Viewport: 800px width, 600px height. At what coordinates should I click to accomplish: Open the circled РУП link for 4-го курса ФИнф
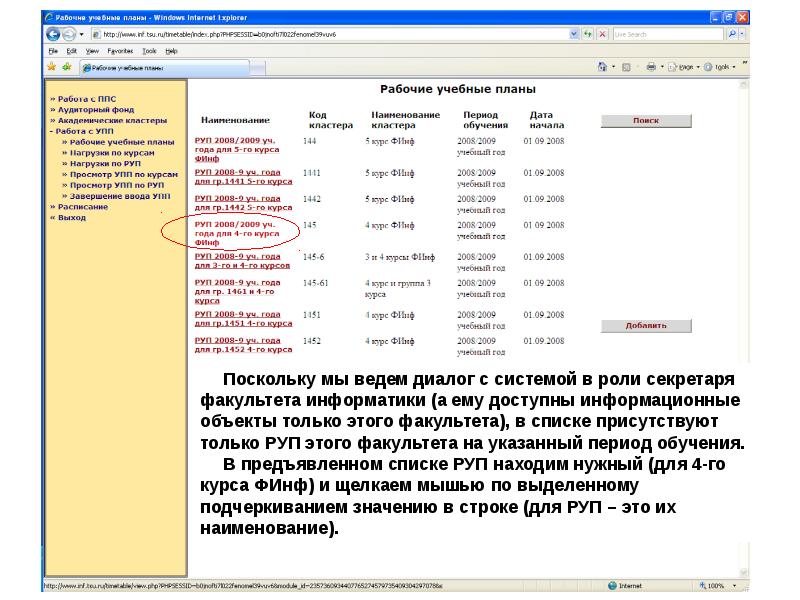(x=233, y=233)
